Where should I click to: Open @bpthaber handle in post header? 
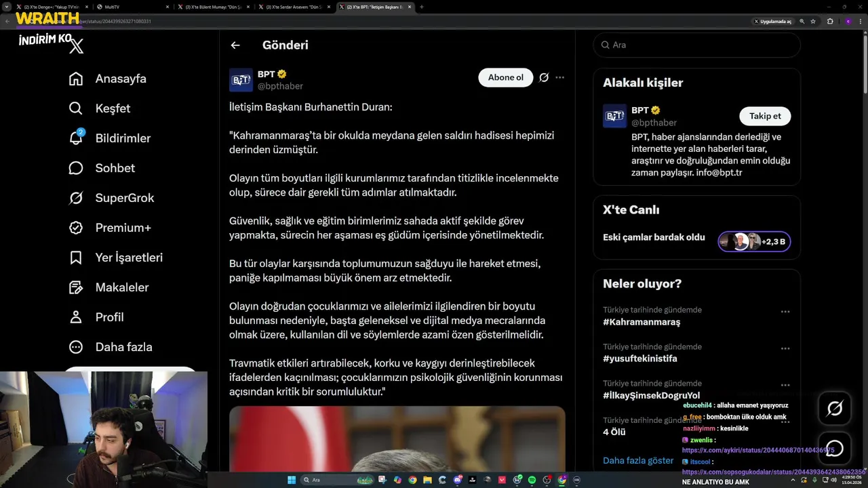[x=280, y=86]
